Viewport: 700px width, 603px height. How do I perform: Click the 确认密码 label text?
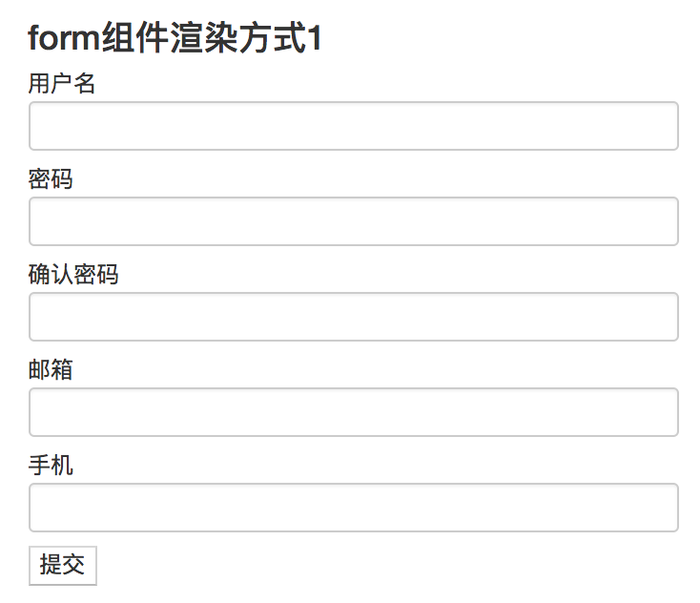[x=73, y=275]
